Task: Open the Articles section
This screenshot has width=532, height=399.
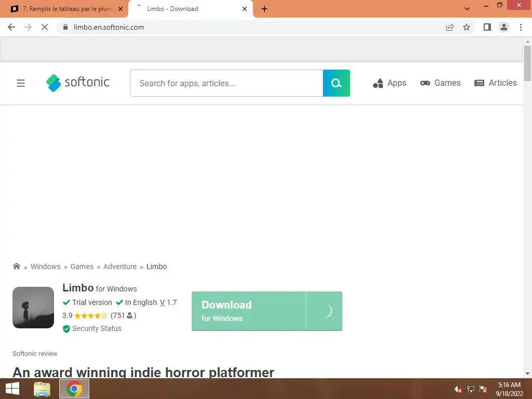Action: coord(495,83)
